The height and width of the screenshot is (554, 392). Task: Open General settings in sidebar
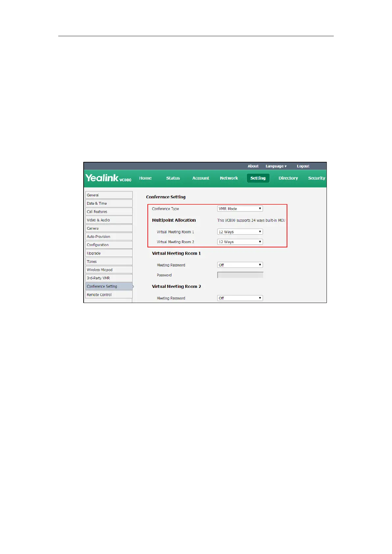(x=109, y=195)
